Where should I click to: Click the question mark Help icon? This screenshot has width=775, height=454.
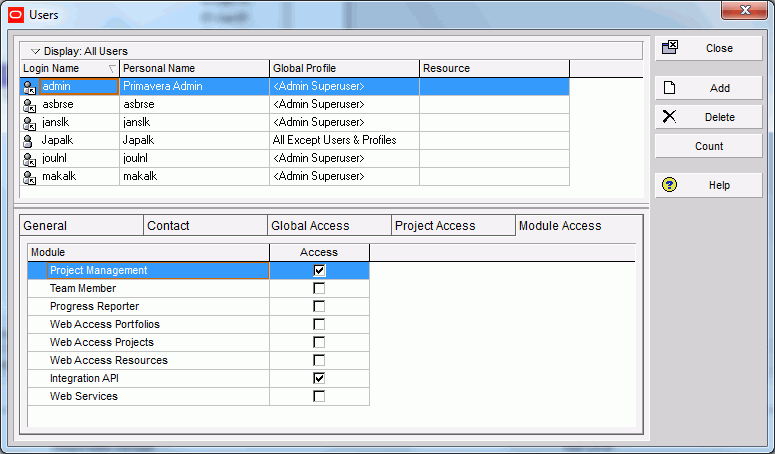pyautogui.click(x=669, y=185)
